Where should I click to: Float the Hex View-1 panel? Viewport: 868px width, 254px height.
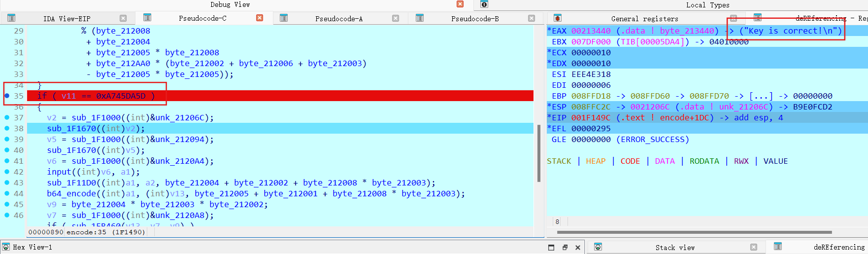tap(565, 247)
